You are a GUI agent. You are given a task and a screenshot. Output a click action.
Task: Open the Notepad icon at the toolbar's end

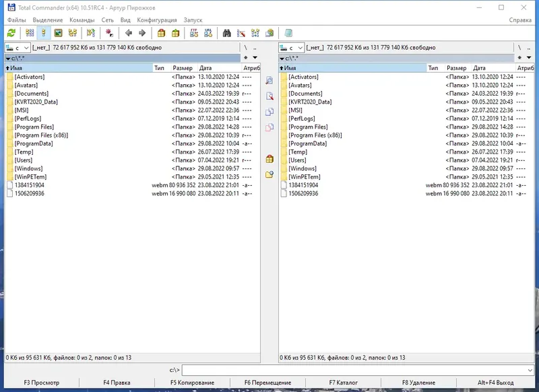pos(288,33)
